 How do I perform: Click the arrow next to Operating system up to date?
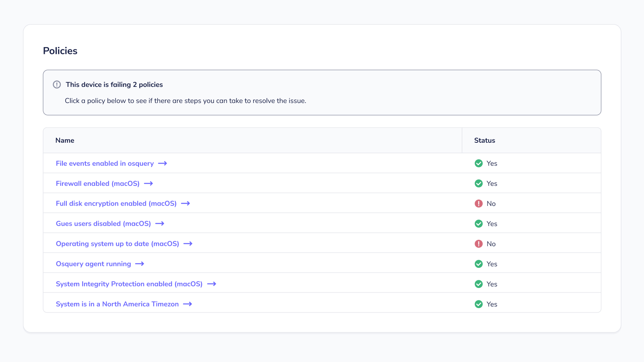(x=188, y=244)
